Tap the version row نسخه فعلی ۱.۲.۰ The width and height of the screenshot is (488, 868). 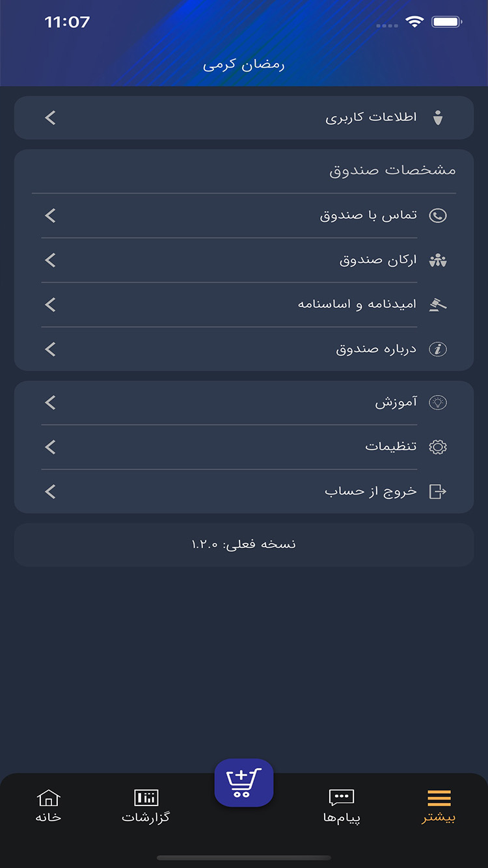(244, 543)
